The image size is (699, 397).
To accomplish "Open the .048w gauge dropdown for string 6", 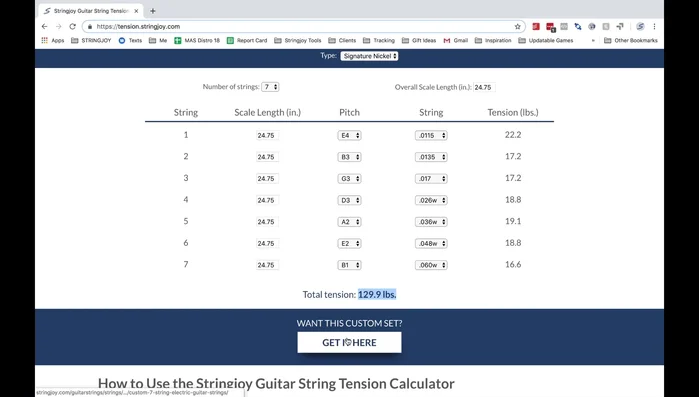I will pos(431,244).
